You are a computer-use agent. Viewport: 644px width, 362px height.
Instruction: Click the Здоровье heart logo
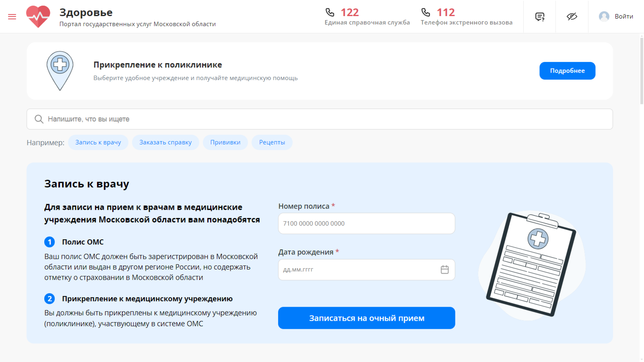(38, 16)
